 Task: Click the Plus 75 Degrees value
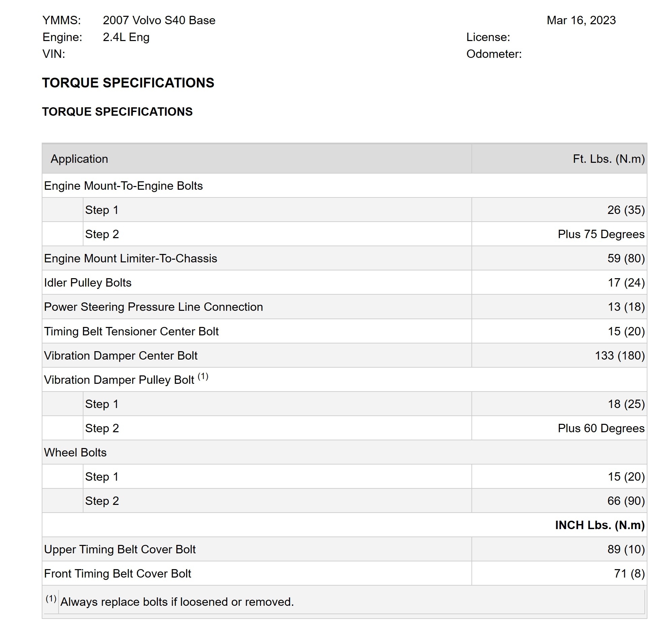pos(601,234)
